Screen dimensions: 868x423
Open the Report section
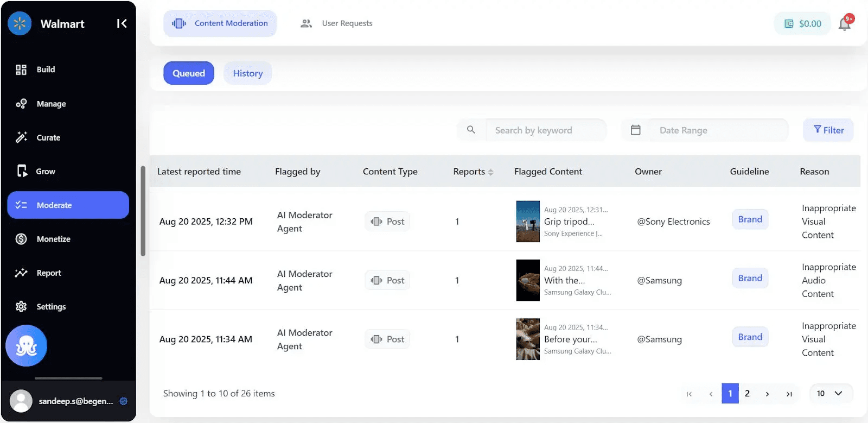[x=68, y=273]
